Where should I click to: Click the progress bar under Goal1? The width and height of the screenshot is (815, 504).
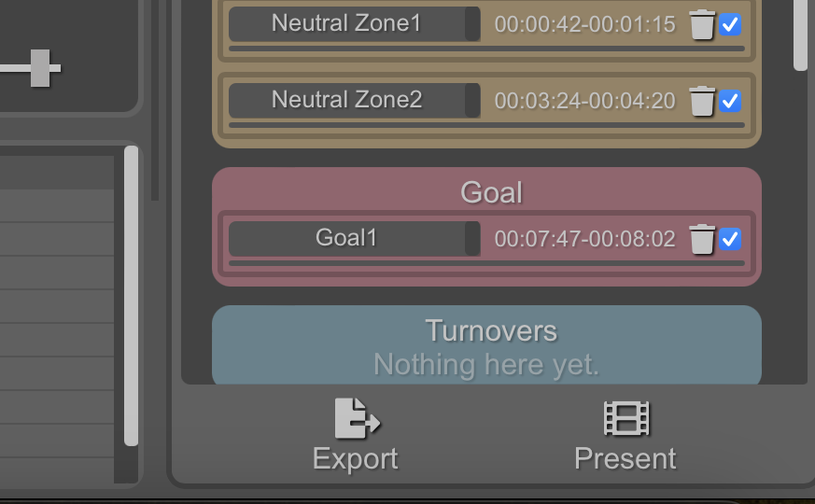[486, 263]
